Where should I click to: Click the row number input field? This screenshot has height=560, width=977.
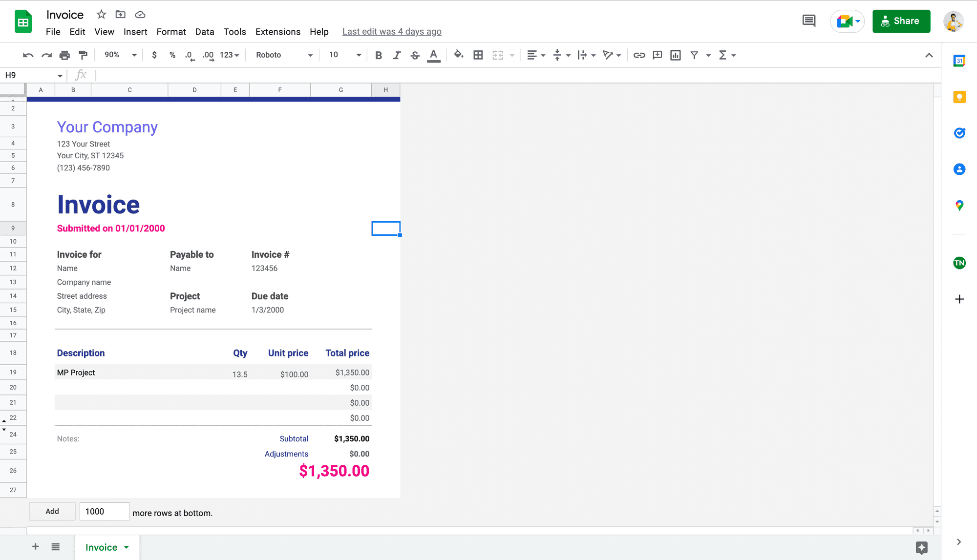[x=104, y=511]
